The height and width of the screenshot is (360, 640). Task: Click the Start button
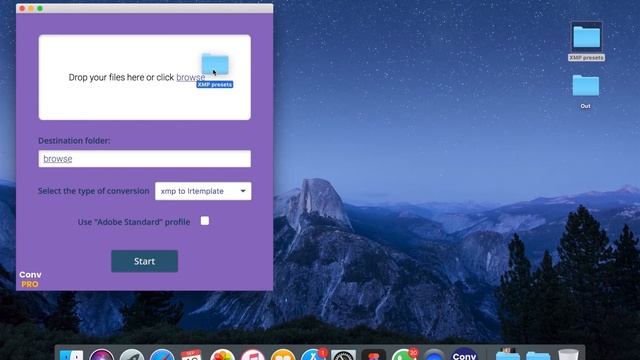tap(144, 261)
